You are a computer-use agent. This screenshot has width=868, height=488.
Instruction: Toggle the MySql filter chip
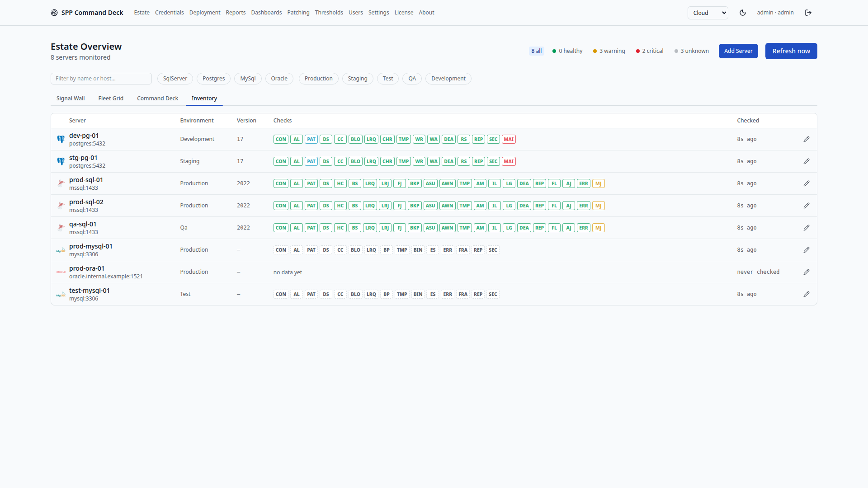(248, 79)
